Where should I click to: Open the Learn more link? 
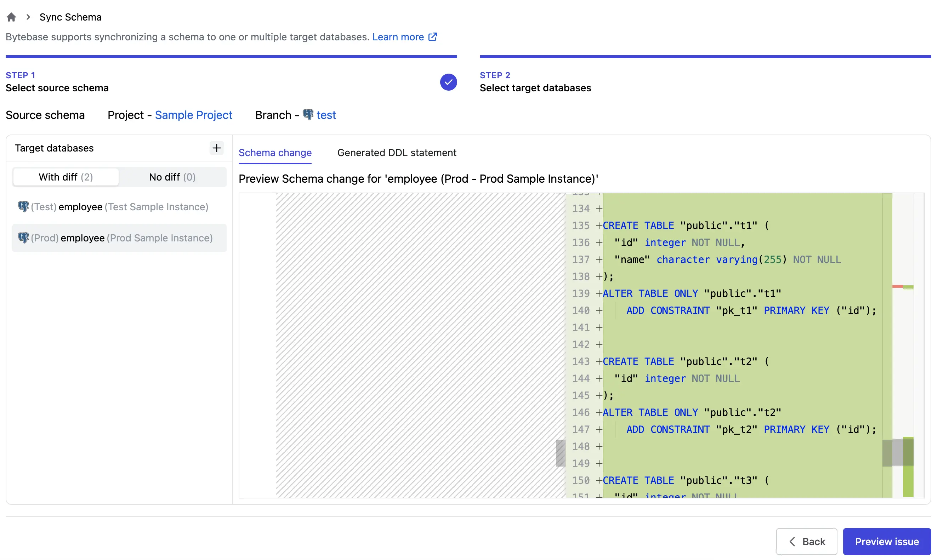398,37
